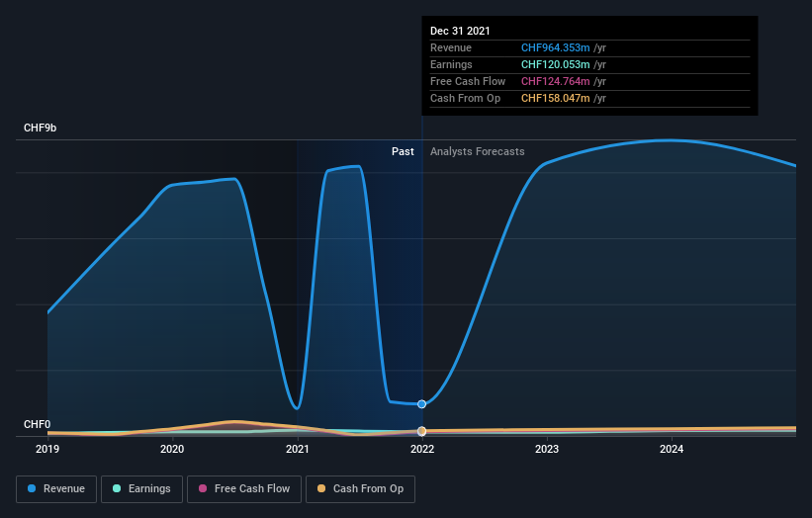Click the 2019 x-axis label
The height and width of the screenshot is (518, 812).
[47, 449]
